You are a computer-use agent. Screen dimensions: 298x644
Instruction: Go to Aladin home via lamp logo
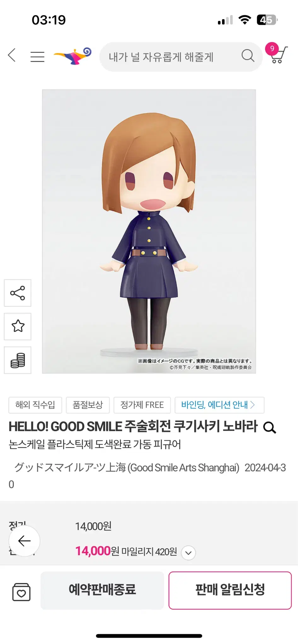[73, 56]
